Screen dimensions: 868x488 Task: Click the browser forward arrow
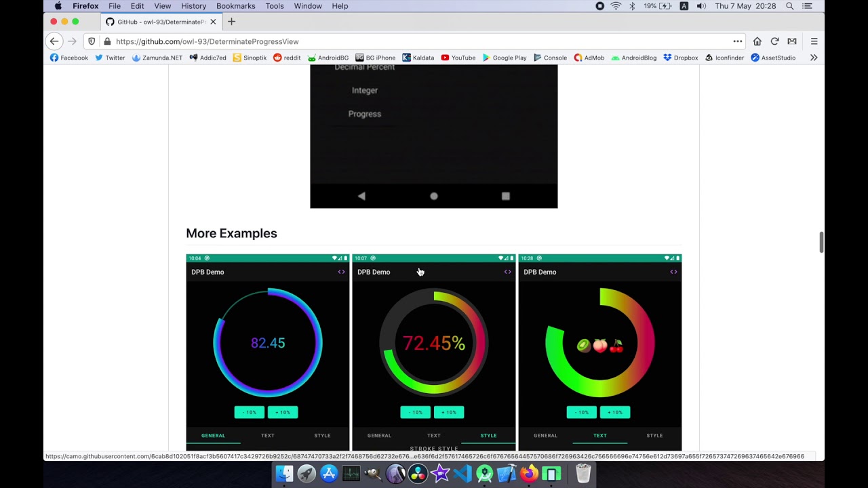point(72,41)
